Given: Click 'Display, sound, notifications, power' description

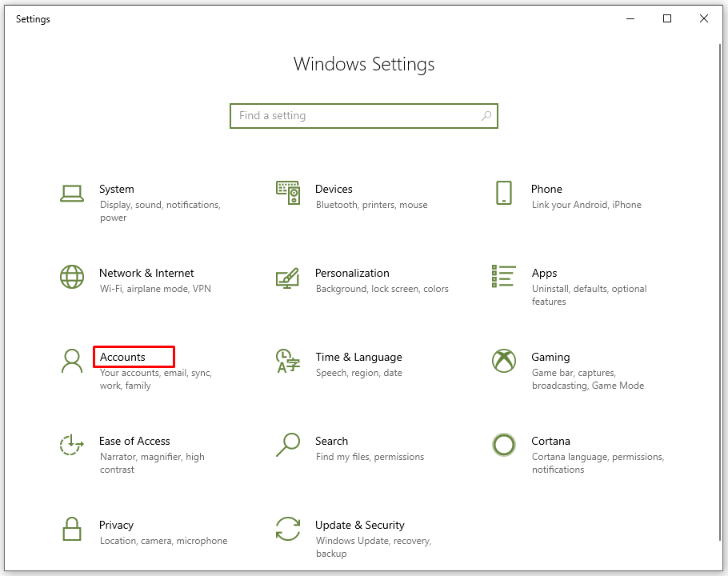Looking at the screenshot, I should point(160,211).
